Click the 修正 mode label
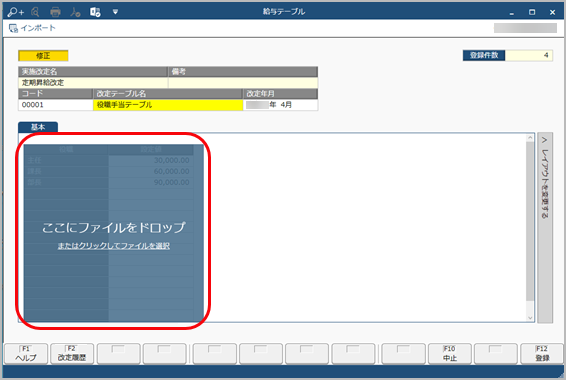566x380 pixels. [43, 56]
